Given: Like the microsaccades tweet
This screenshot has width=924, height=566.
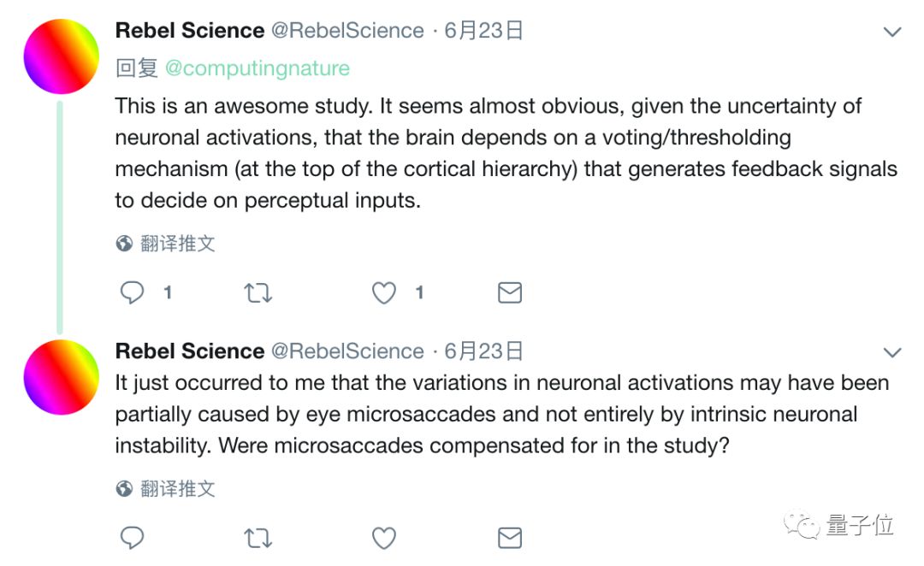Looking at the screenshot, I should pyautogui.click(x=384, y=538).
